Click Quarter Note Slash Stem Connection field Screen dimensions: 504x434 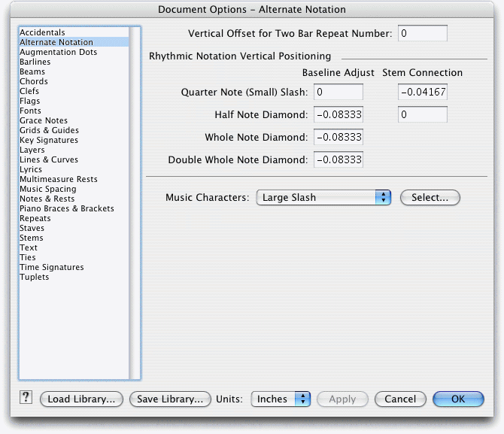[422, 92]
